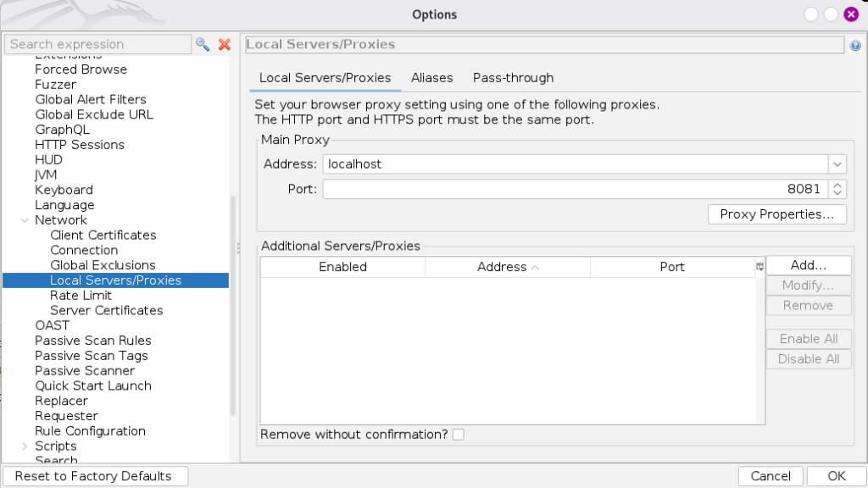
Task: Confirm settings with the OK button
Action: pos(837,476)
